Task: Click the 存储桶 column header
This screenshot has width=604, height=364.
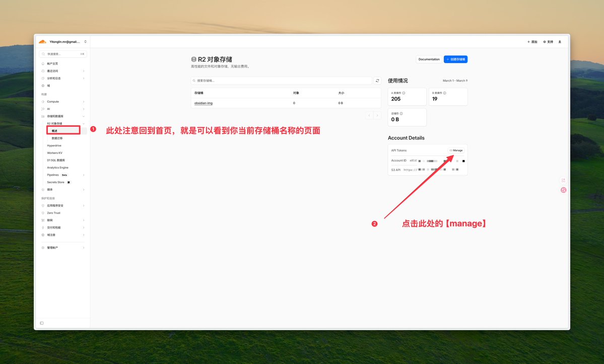Action: pyautogui.click(x=199, y=93)
